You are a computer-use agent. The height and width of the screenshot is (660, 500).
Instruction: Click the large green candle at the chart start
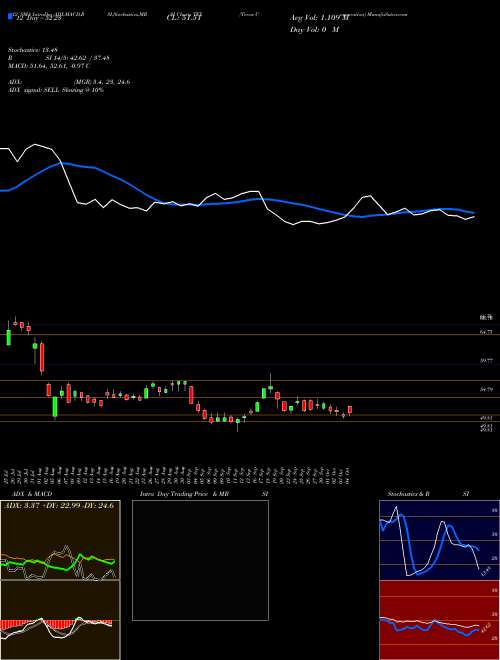tap(8, 338)
